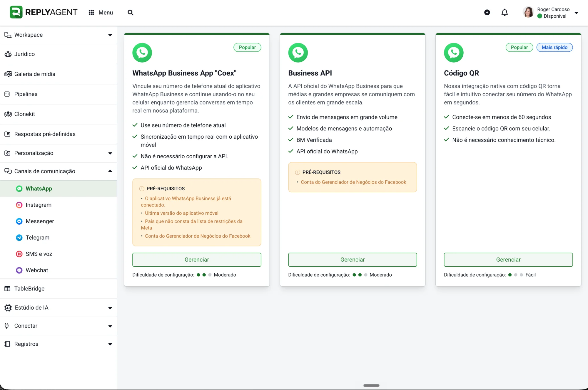Open Respostas pré-definidas

pos(59,134)
